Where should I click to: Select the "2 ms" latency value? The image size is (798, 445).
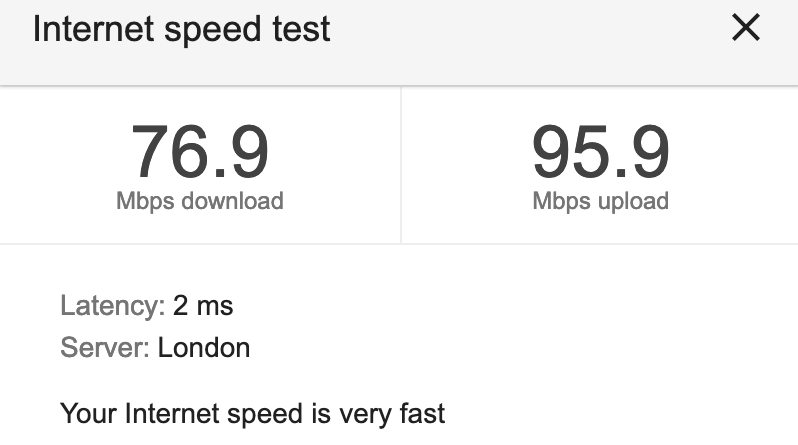tap(203, 306)
